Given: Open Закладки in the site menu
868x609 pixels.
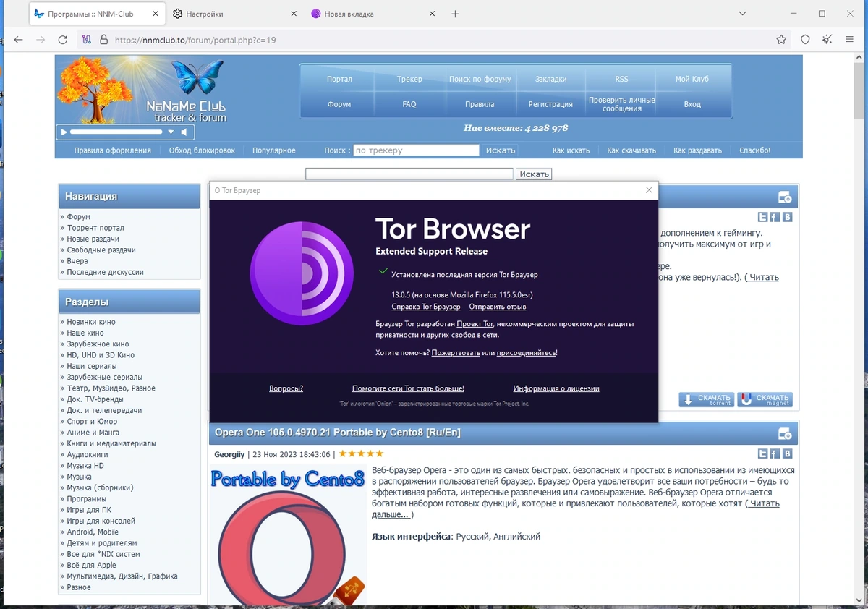Looking at the screenshot, I should 550,79.
